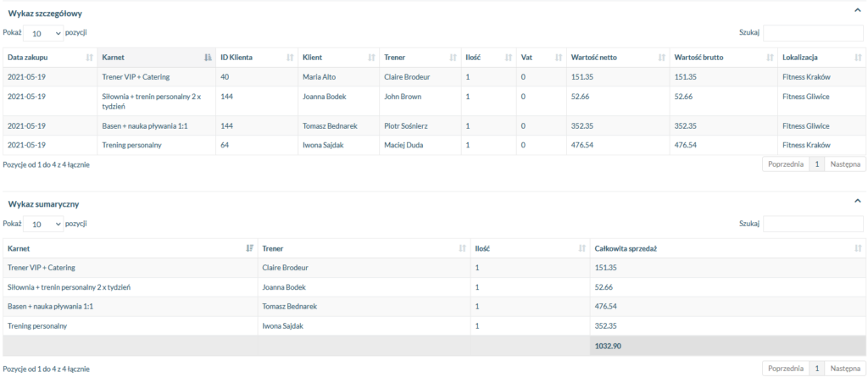This screenshot has width=868, height=383.
Task: Sort summary table by Całkowita sprzedaż icon
Action: pyautogui.click(x=857, y=248)
